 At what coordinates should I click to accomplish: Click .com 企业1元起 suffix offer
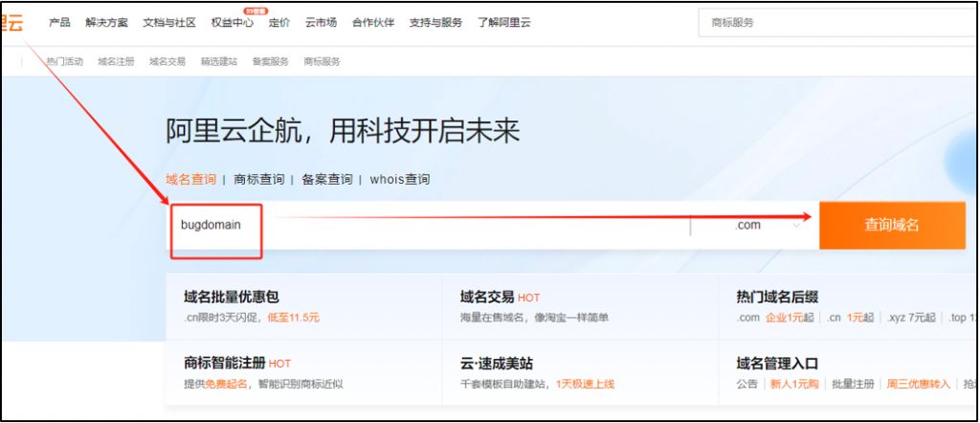tap(775, 318)
